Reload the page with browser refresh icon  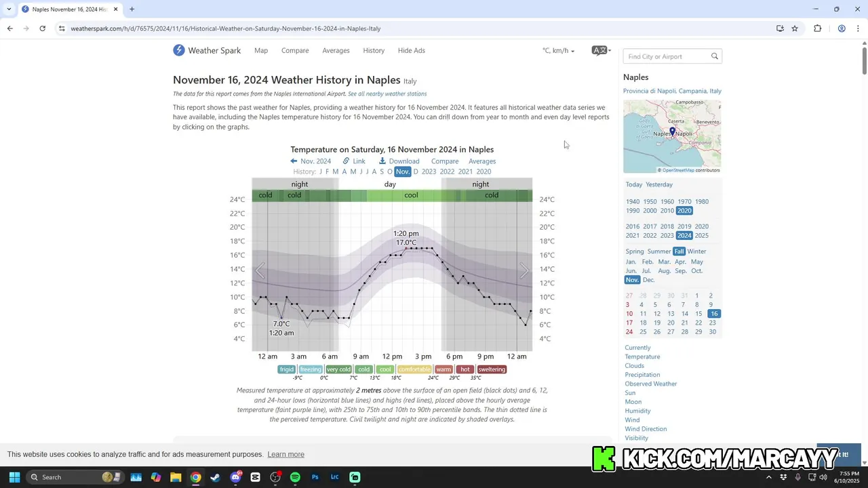click(42, 28)
